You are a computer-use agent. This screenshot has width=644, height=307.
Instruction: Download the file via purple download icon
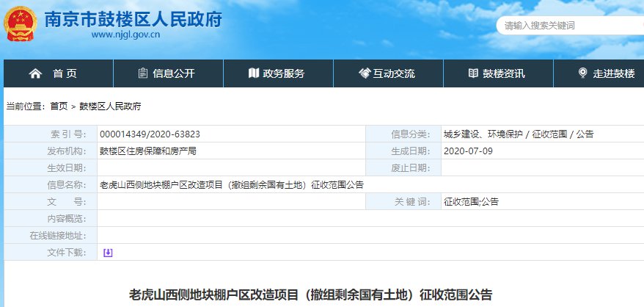tap(108, 253)
